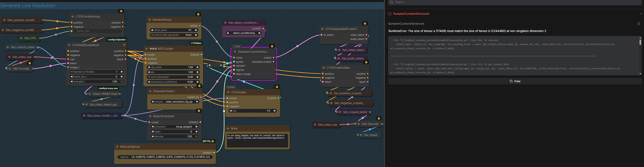Click the red error icon beside SamplerCustomAdvanced
This screenshot has height=167, width=644.
(x=390, y=14)
